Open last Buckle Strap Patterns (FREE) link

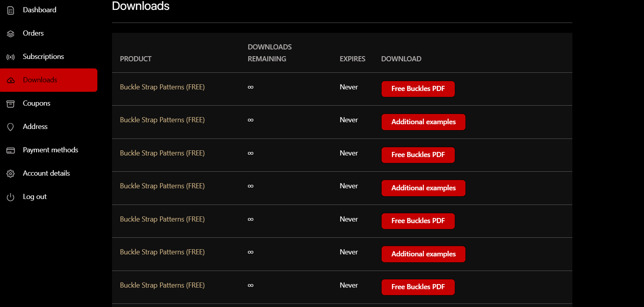[162, 285]
